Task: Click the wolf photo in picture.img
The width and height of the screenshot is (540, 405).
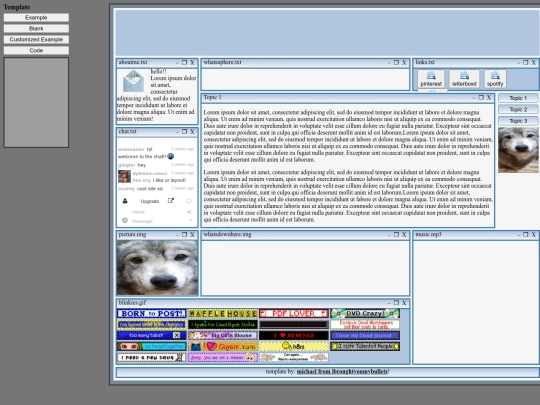Action: [x=157, y=268]
